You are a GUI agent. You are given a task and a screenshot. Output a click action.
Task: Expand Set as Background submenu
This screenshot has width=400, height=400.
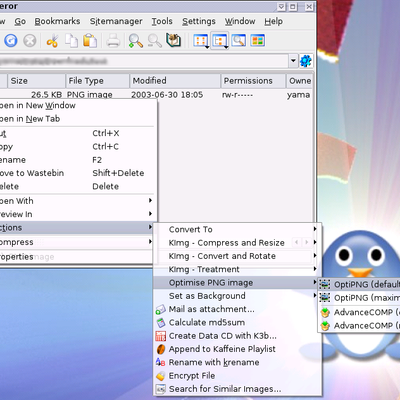237,296
